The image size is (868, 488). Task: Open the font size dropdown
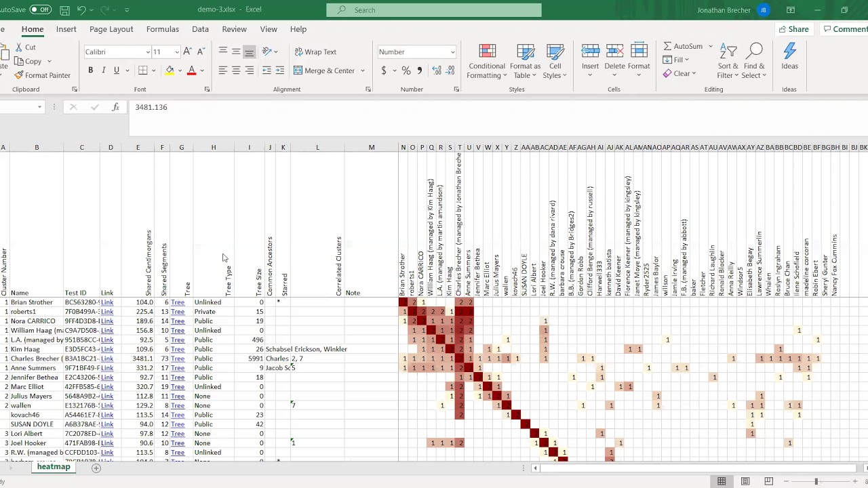tap(177, 52)
